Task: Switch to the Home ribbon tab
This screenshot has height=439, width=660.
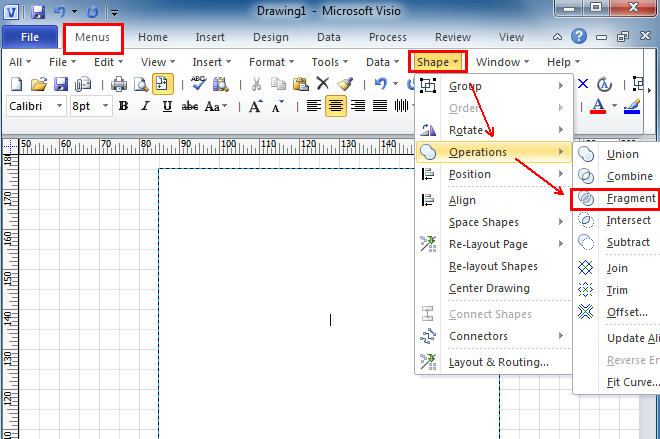Action: (x=152, y=37)
